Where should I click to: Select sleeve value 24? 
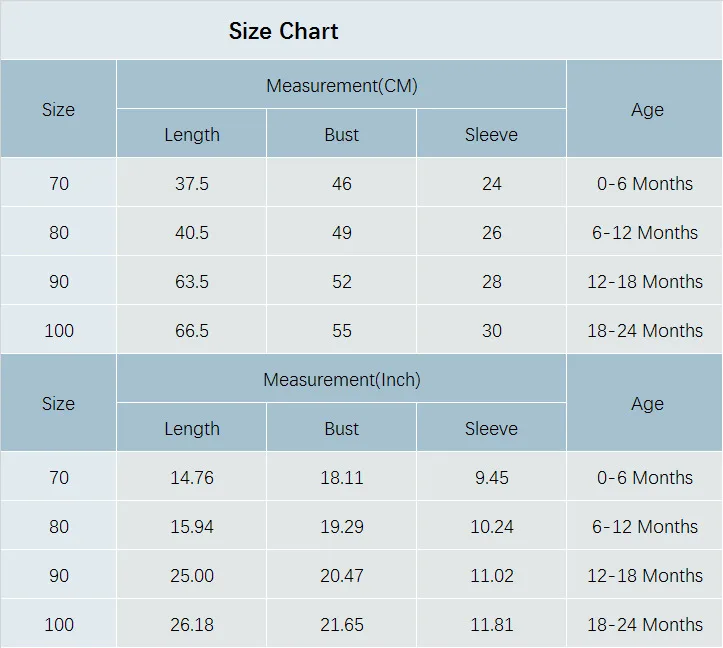click(492, 184)
